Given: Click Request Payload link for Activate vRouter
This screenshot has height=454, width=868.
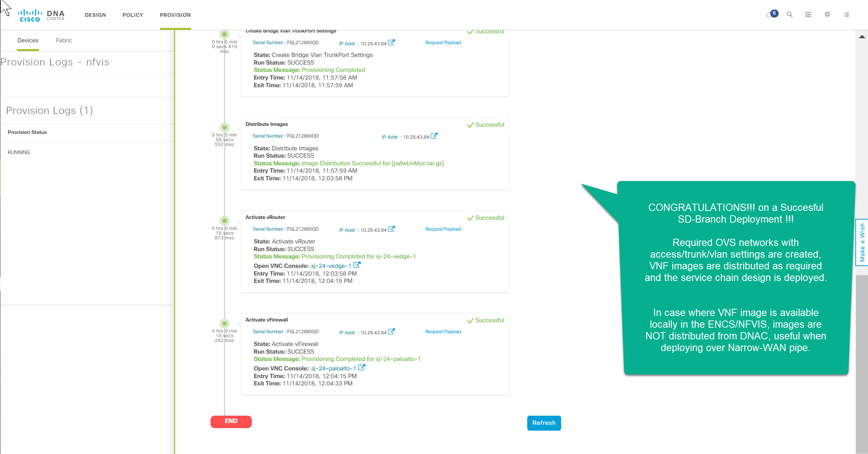Looking at the screenshot, I should point(443,228).
